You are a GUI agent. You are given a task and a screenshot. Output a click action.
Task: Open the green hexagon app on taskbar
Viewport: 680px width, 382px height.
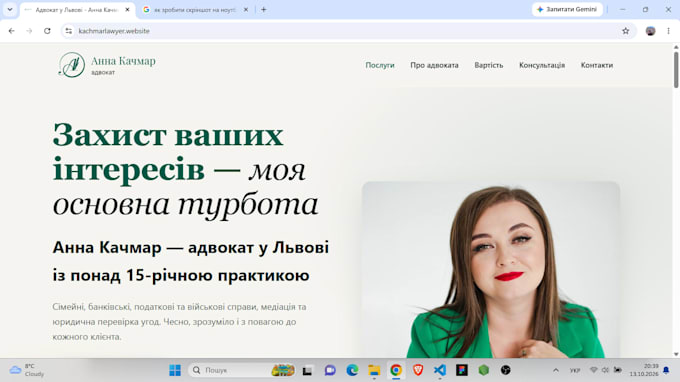484,370
